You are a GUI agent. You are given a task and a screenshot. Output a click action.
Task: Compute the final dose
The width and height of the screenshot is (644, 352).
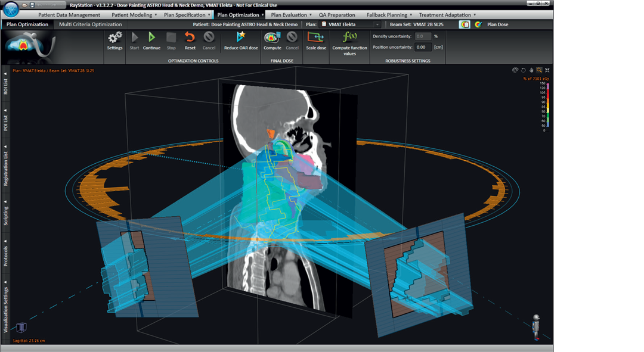pyautogui.click(x=272, y=38)
